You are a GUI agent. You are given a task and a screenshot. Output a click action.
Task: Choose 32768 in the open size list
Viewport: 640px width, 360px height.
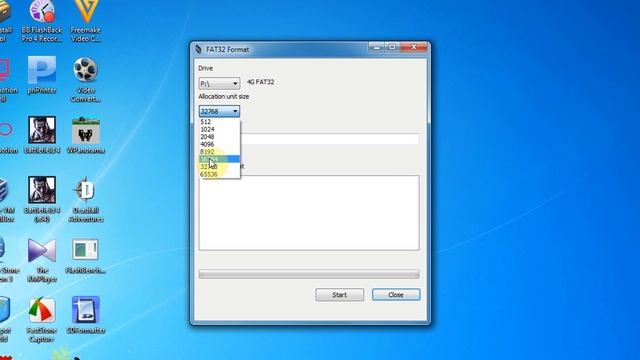(x=219, y=167)
